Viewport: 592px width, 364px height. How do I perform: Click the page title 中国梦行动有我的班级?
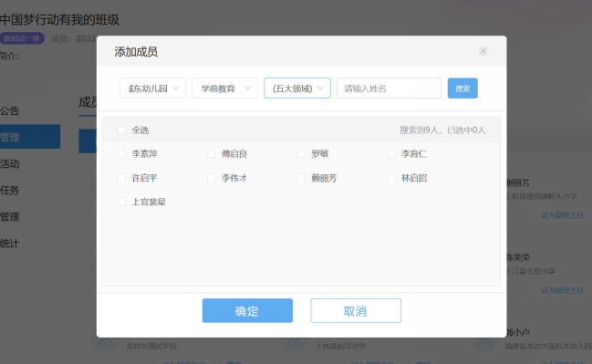click(59, 20)
